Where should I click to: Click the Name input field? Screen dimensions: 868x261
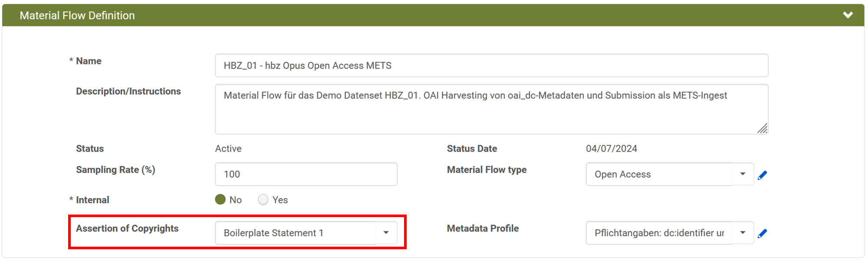491,66
